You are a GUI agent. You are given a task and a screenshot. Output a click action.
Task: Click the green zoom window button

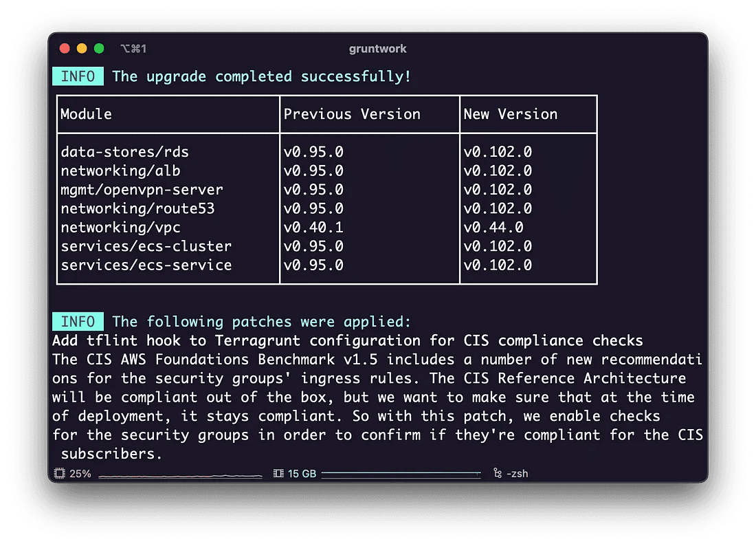click(100, 49)
